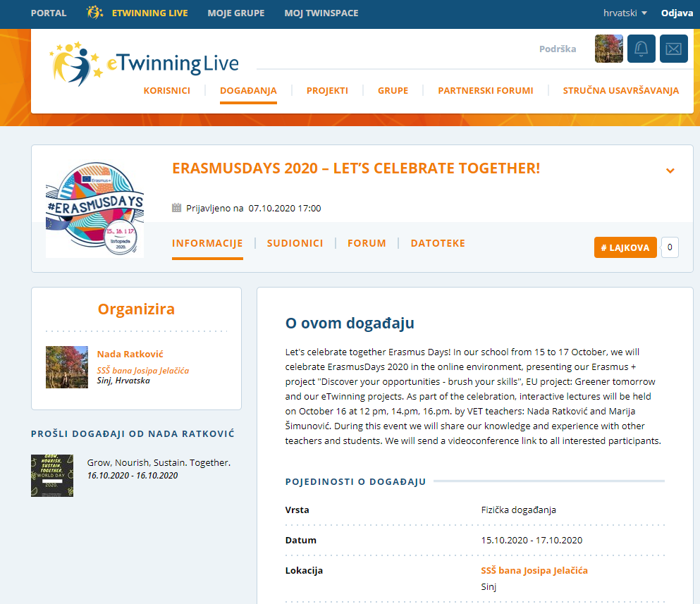Open the mailbox envelope icon
This screenshot has height=604, width=700.
pyautogui.click(x=674, y=49)
